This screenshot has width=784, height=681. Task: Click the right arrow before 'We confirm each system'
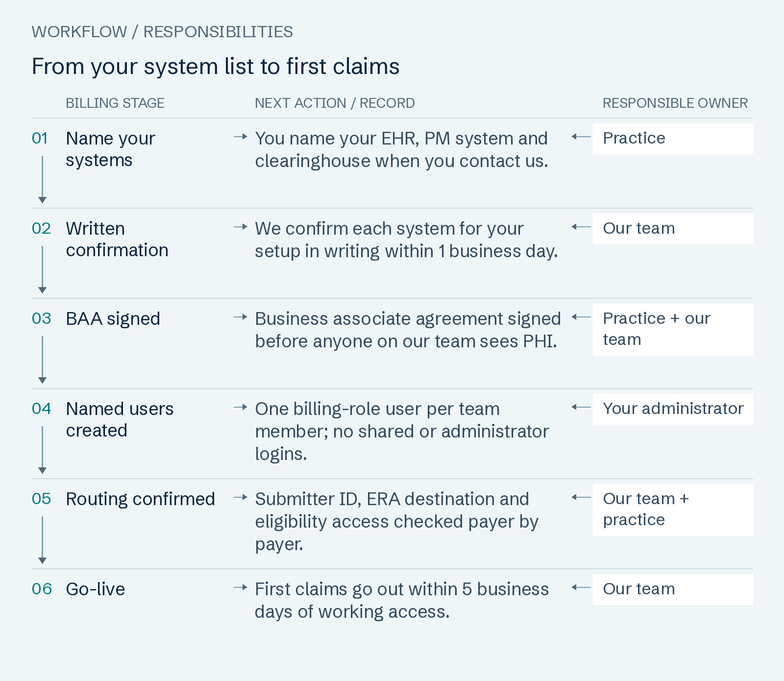(x=241, y=227)
